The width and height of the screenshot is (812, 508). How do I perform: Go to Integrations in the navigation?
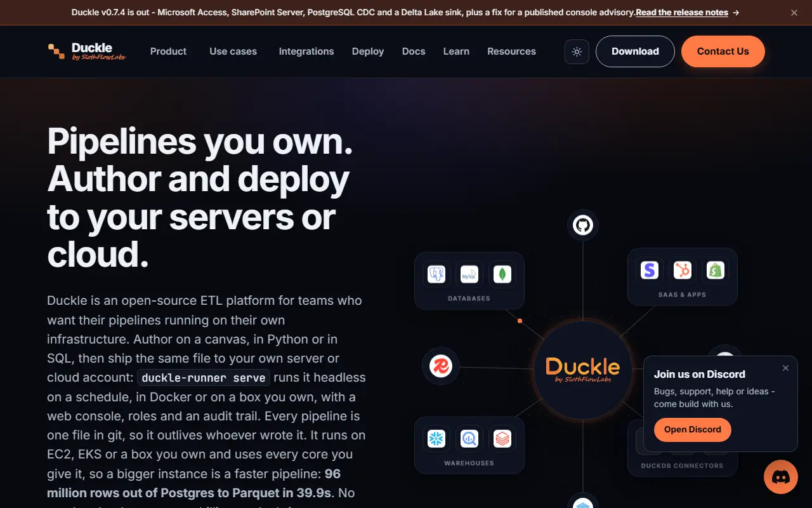tap(306, 51)
